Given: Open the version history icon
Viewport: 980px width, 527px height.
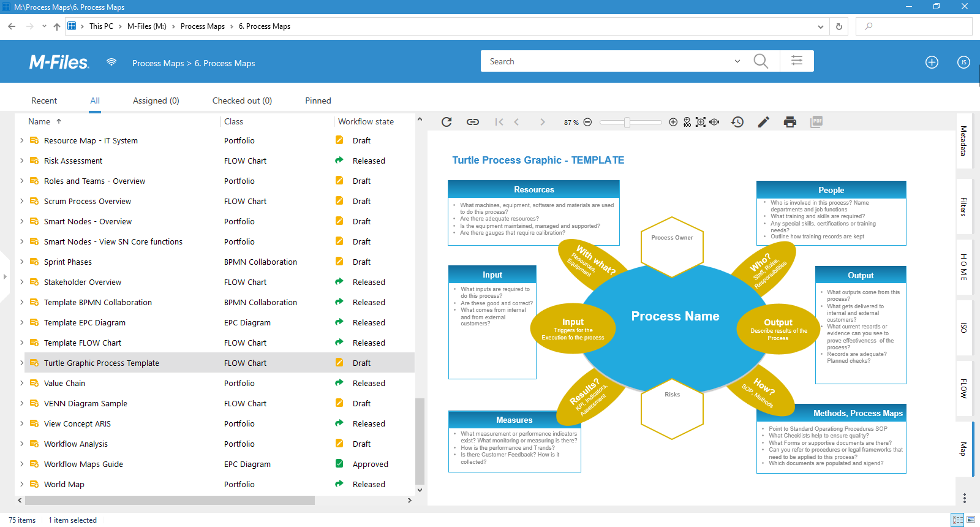Looking at the screenshot, I should tap(737, 122).
